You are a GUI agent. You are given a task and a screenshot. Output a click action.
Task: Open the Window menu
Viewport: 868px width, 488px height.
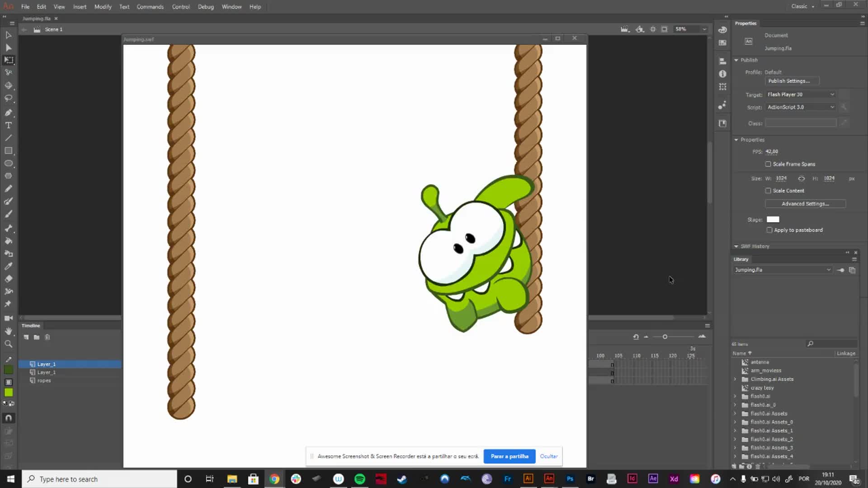tap(231, 7)
